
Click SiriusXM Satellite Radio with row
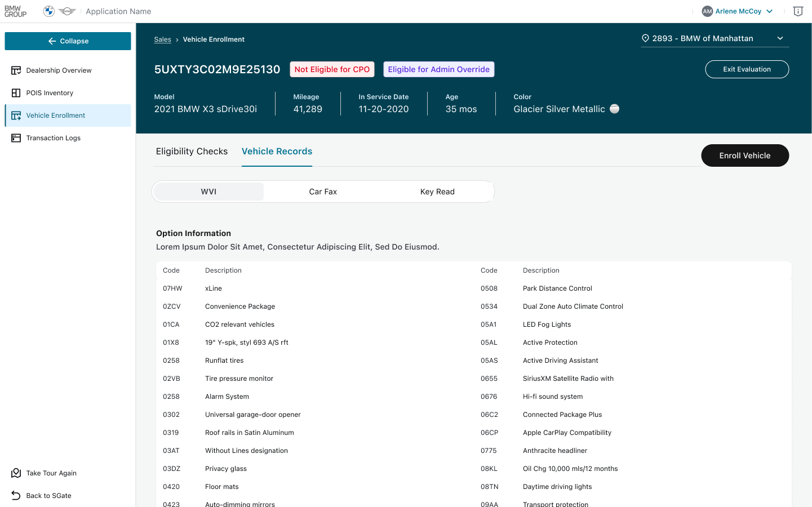pos(633,379)
